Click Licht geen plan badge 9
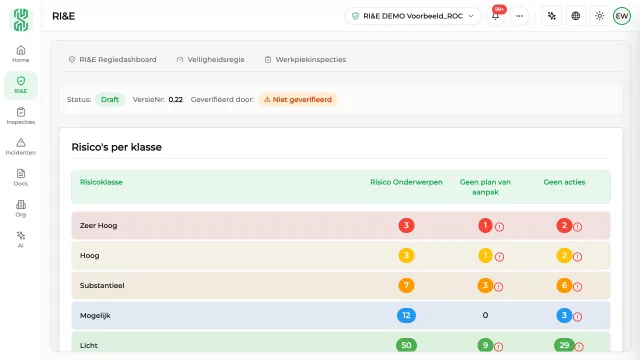The width and height of the screenshot is (640, 360). click(485, 345)
